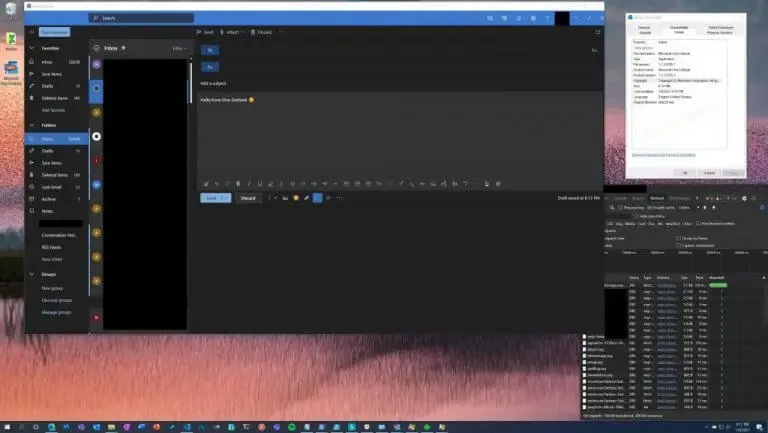This screenshot has height=433, width=768.
Task: Open the Windows Start menu
Action: [7, 426]
